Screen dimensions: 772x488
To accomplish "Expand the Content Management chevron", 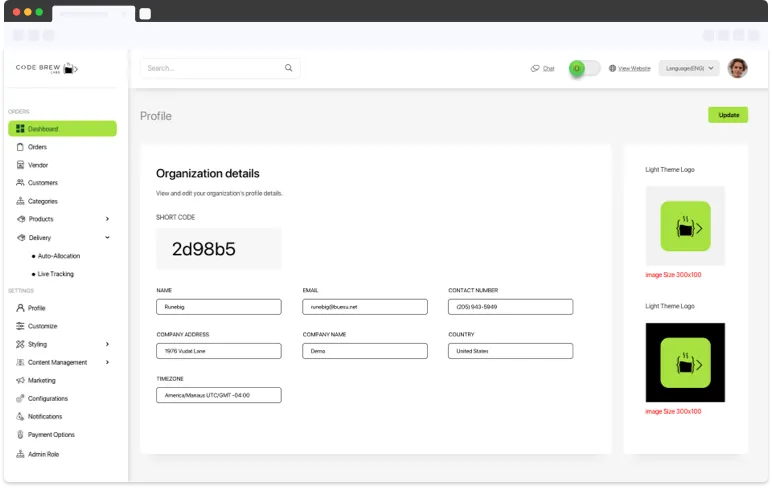I will pos(107,362).
